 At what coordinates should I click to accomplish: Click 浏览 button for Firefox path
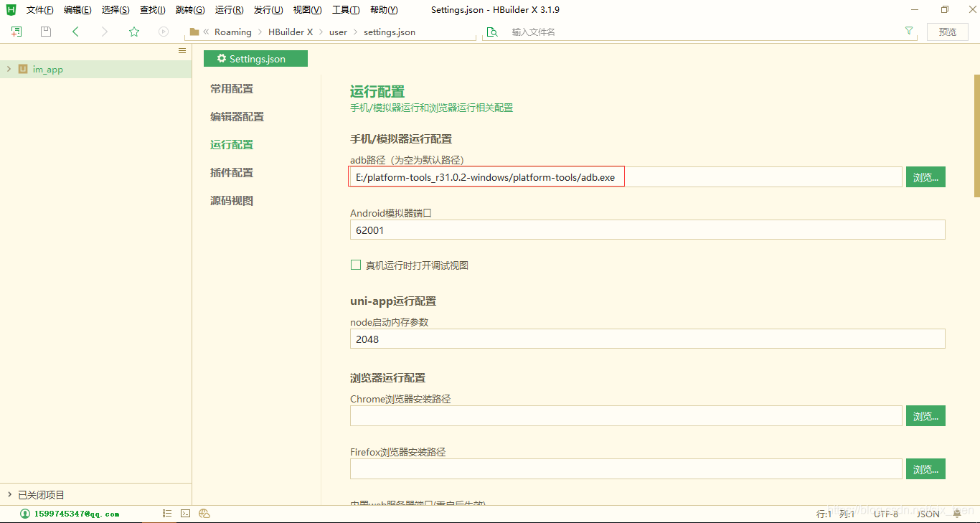pos(925,469)
